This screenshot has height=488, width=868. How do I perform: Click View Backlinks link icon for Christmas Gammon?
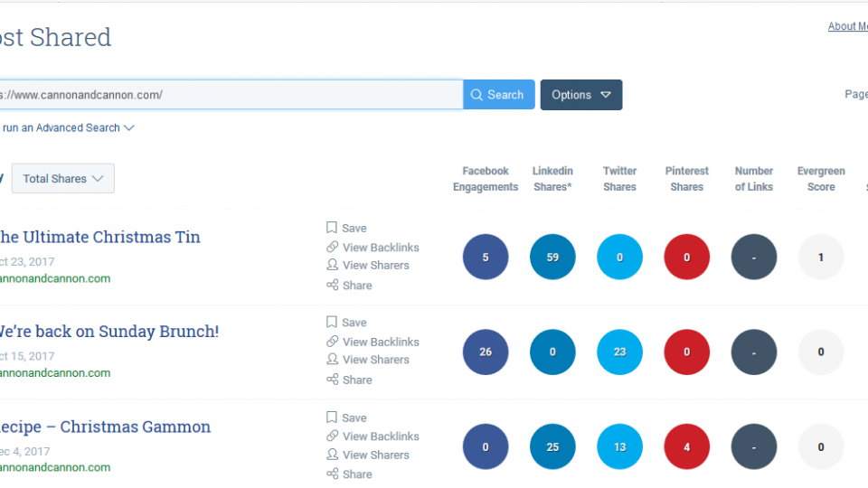click(x=332, y=436)
